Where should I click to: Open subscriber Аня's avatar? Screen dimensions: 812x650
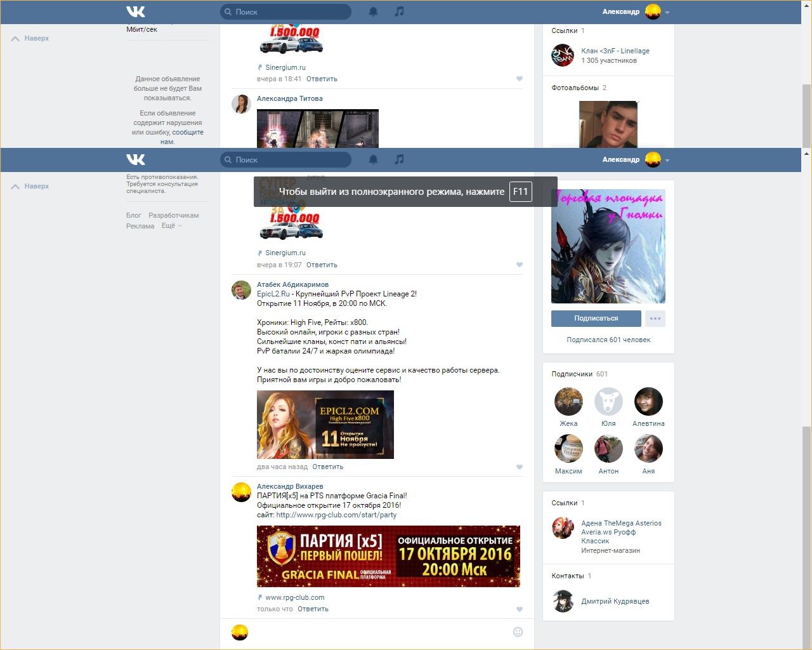coord(648,449)
